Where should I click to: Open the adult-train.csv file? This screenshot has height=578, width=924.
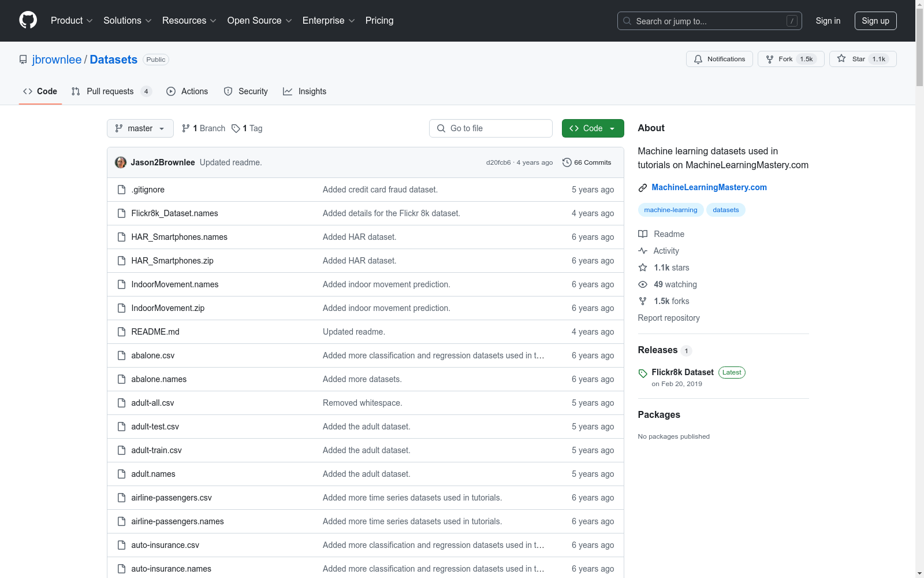(157, 450)
